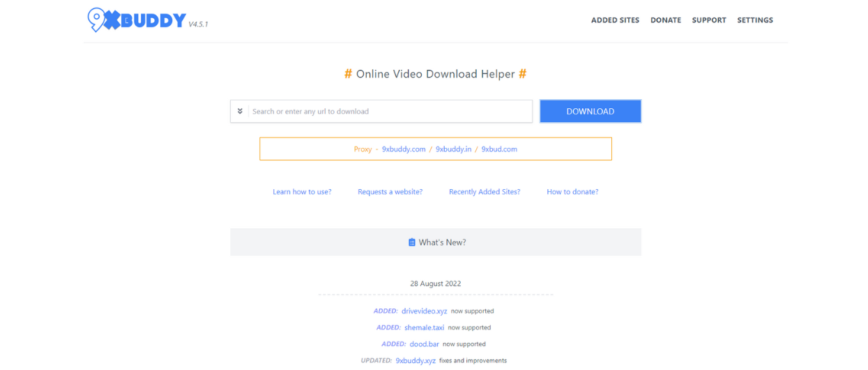The image size is (868, 370).
Task: Open the Learn how to use link
Action: coord(302,192)
